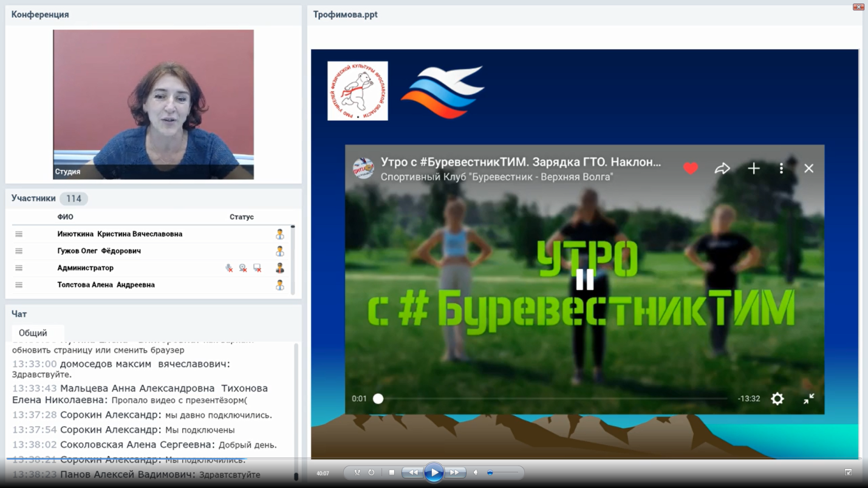Open menu for Гужов Олег Фёдорович row
This screenshot has height=488, width=868.
[x=19, y=251]
